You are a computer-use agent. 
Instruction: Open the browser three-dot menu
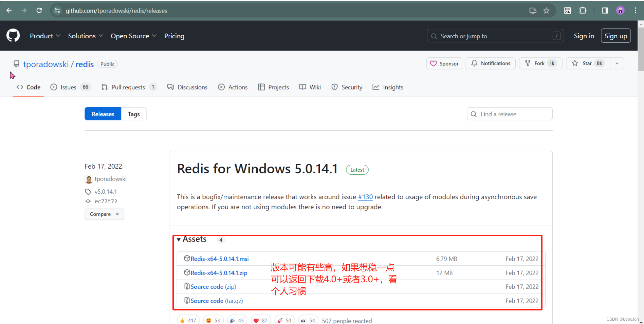coord(635,11)
